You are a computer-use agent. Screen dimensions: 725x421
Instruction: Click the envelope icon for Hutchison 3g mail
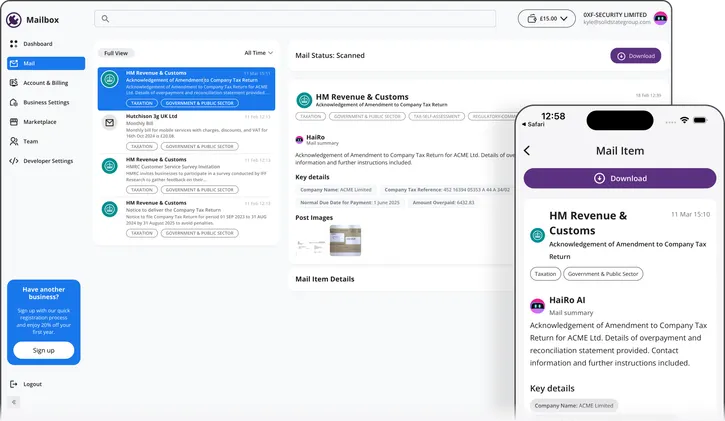pyautogui.click(x=110, y=122)
